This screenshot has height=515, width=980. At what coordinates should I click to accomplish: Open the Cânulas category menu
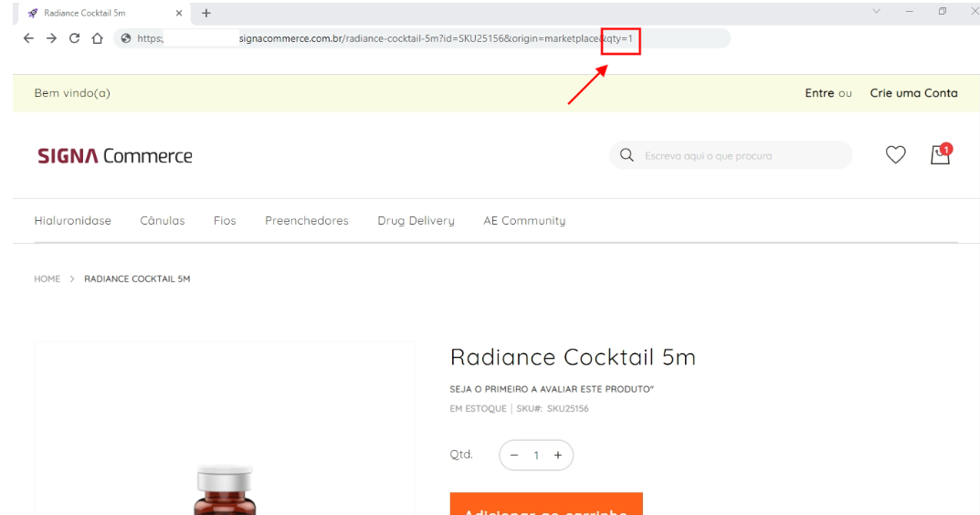click(x=162, y=221)
